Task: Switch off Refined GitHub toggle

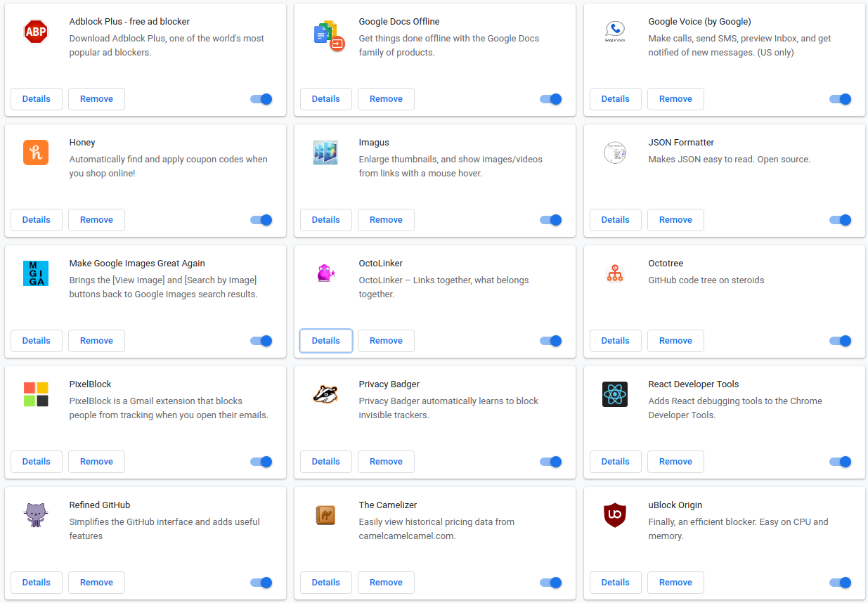Action: tap(261, 583)
